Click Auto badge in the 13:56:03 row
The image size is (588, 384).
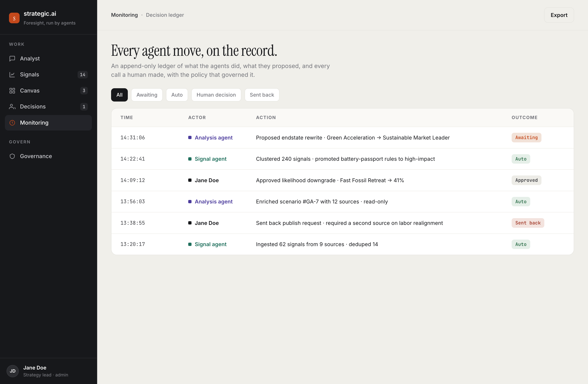click(521, 201)
